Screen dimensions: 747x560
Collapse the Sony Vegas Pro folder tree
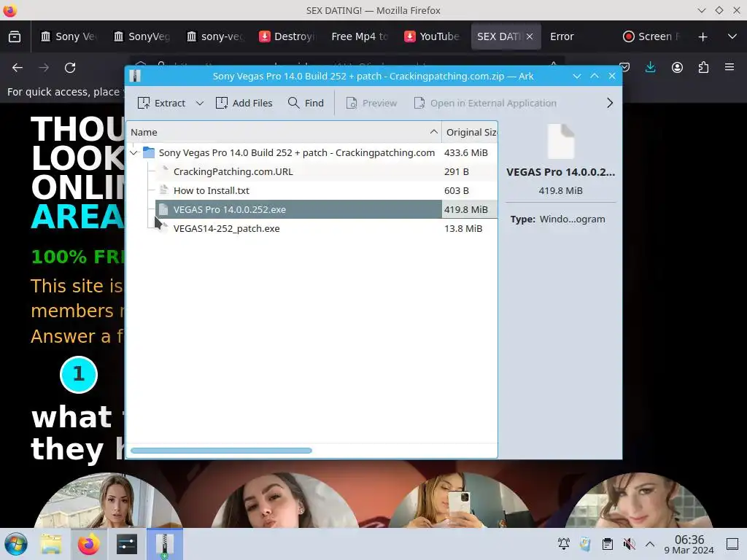[134, 153]
